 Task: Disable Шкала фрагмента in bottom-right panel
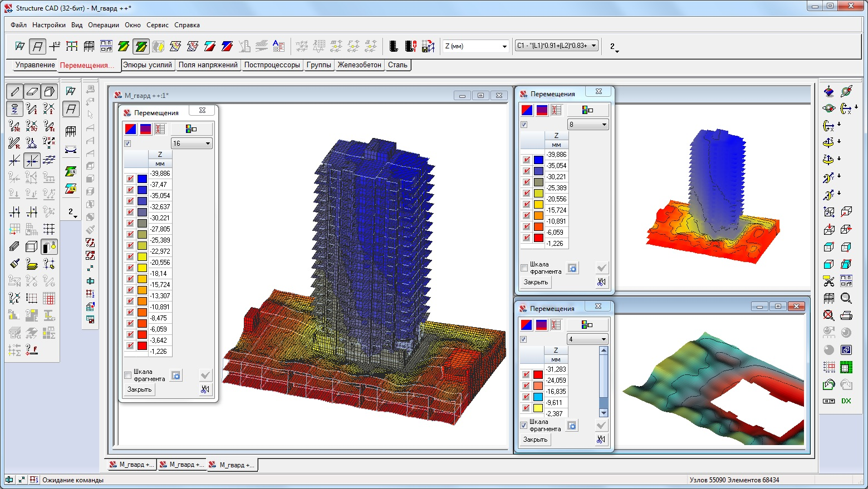[x=523, y=425]
